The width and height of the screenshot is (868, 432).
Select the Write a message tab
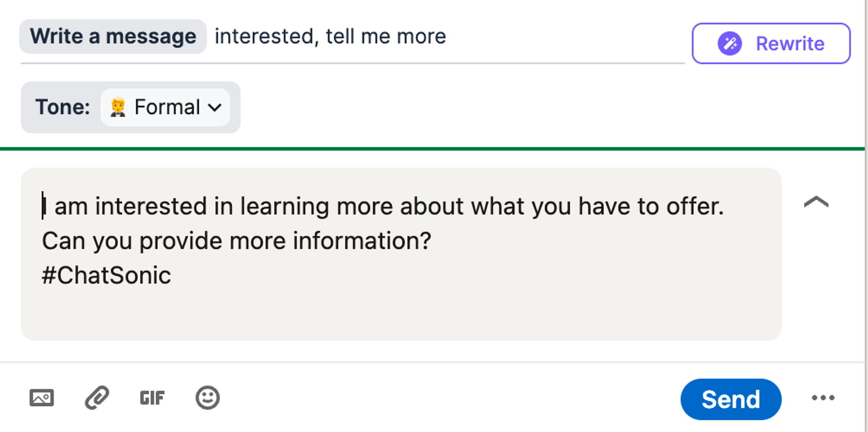pos(114,36)
